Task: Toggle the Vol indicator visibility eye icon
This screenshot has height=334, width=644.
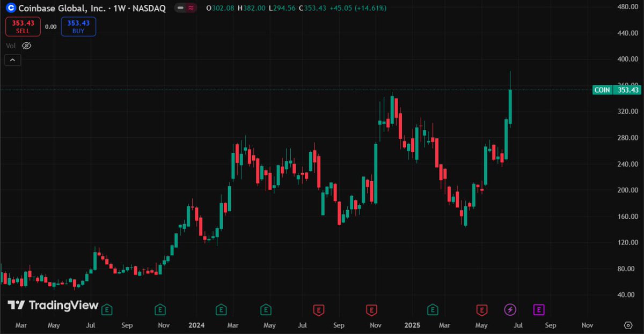Action: pyautogui.click(x=26, y=46)
